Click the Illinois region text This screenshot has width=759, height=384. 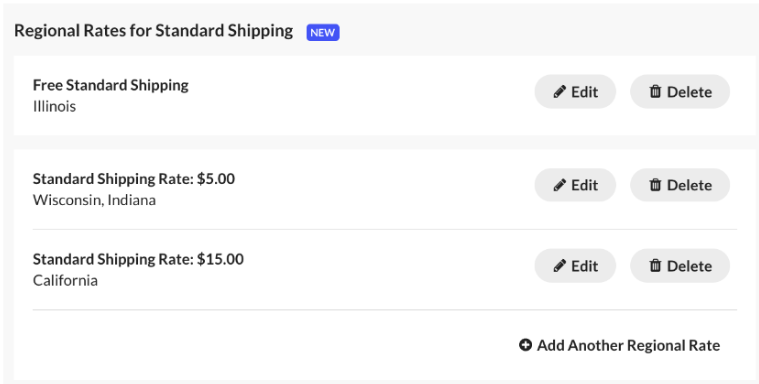(54, 106)
